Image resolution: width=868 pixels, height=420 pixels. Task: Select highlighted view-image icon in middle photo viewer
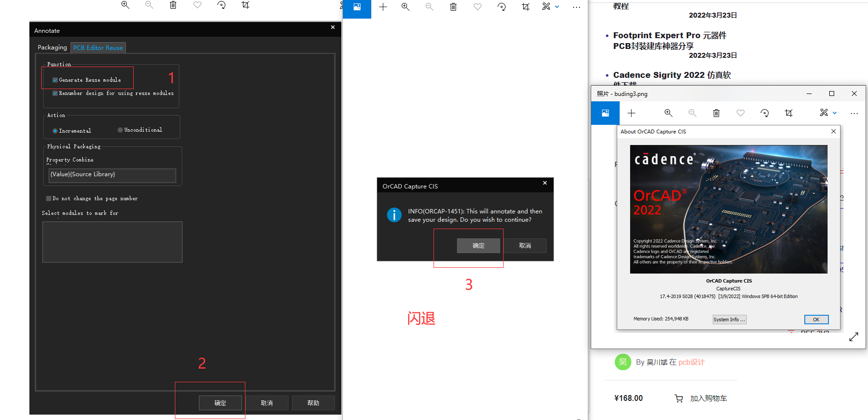click(357, 7)
